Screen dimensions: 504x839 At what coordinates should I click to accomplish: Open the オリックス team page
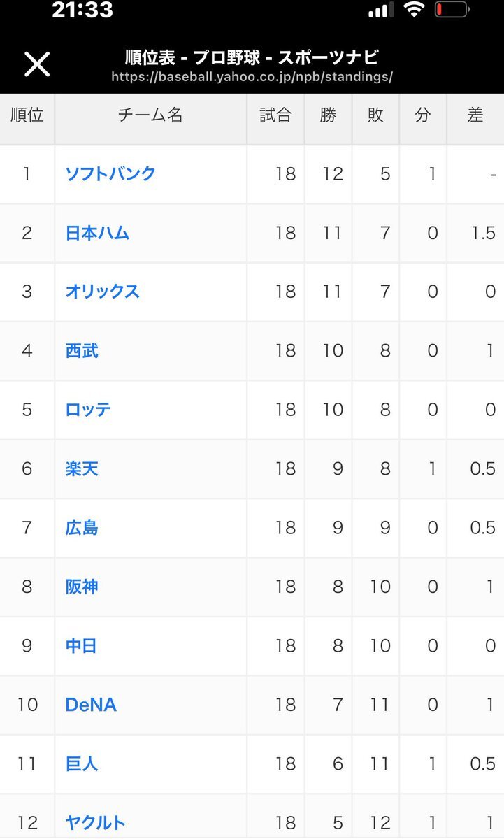(102, 292)
